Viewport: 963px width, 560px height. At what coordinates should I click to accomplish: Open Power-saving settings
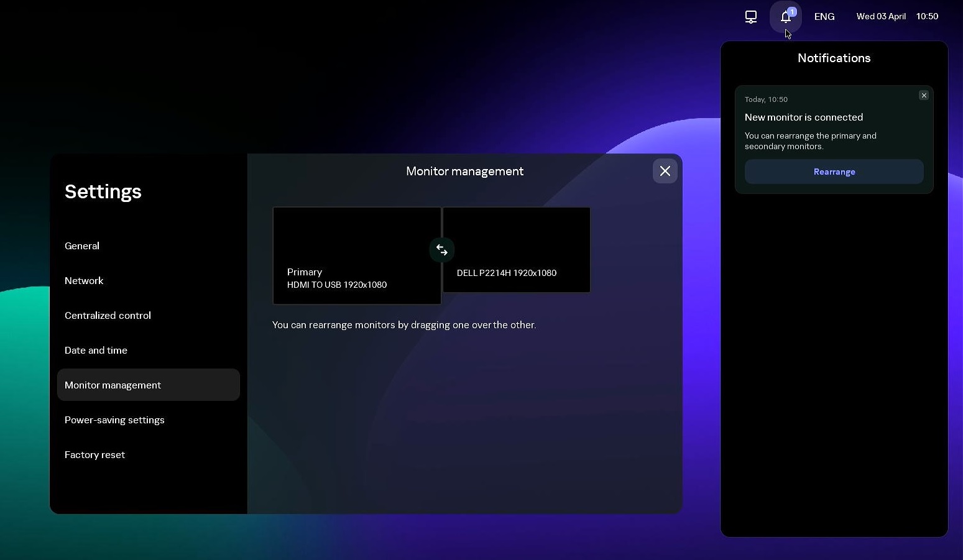114,420
